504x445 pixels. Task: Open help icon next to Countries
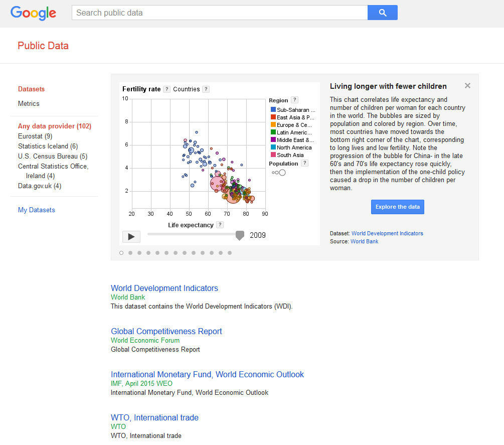[x=206, y=89]
